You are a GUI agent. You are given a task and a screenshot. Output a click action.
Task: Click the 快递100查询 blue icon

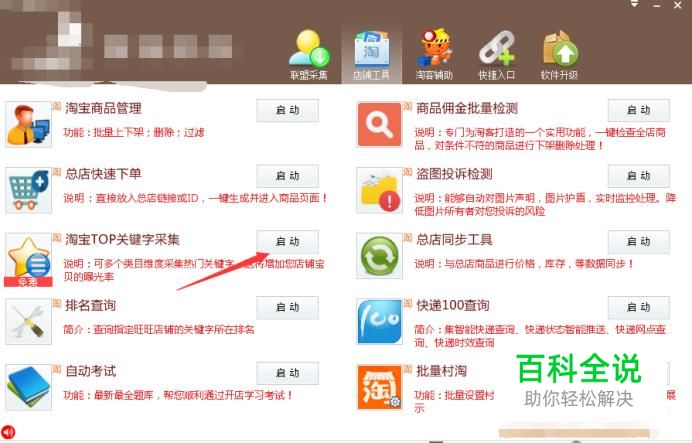[380, 322]
